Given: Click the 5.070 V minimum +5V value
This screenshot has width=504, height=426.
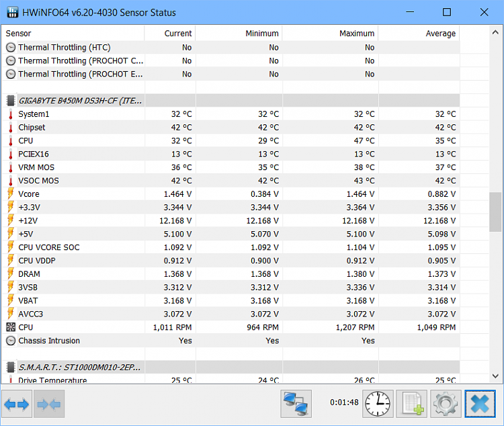Looking at the screenshot, I should coord(265,234).
